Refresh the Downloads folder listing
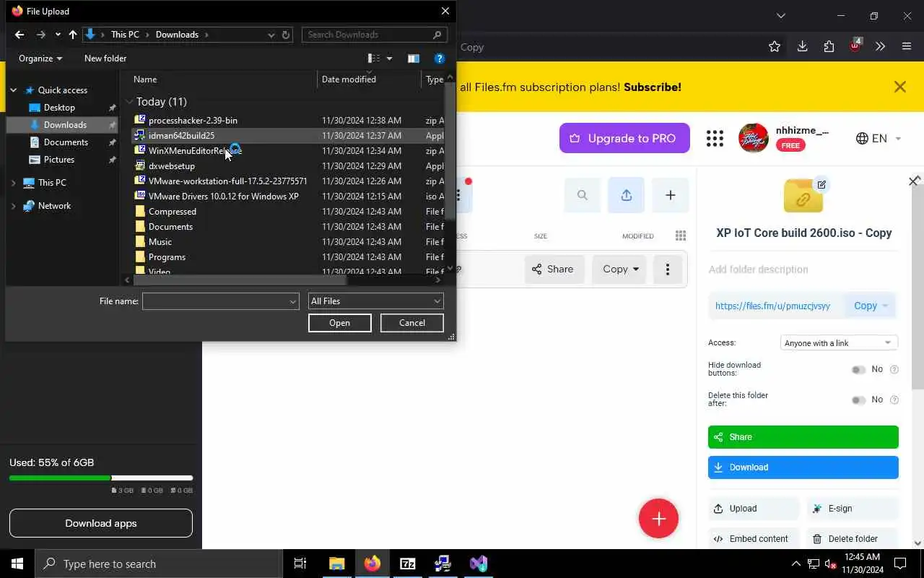The height and width of the screenshot is (578, 924). [286, 35]
